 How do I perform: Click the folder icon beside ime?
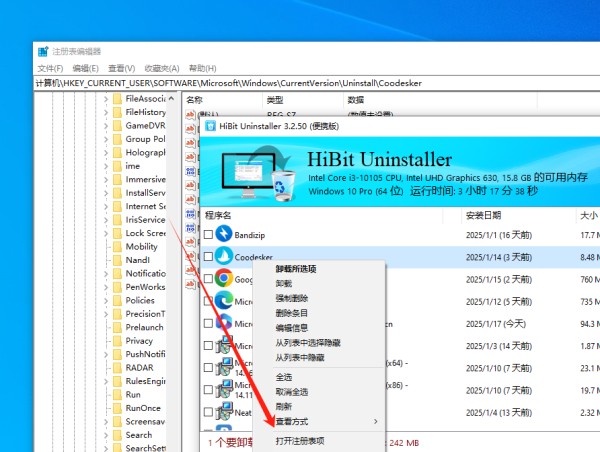click(x=117, y=166)
